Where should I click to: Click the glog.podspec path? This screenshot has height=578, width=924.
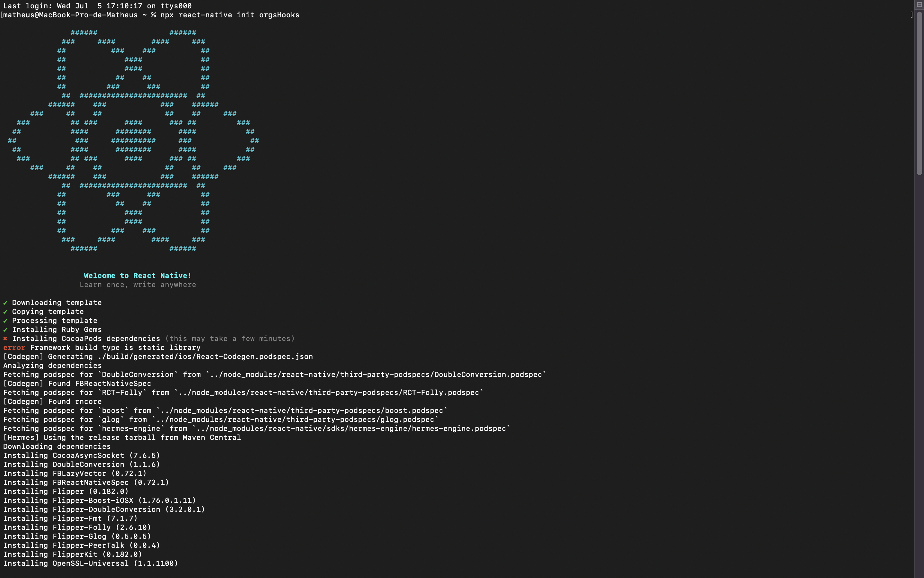295,419
